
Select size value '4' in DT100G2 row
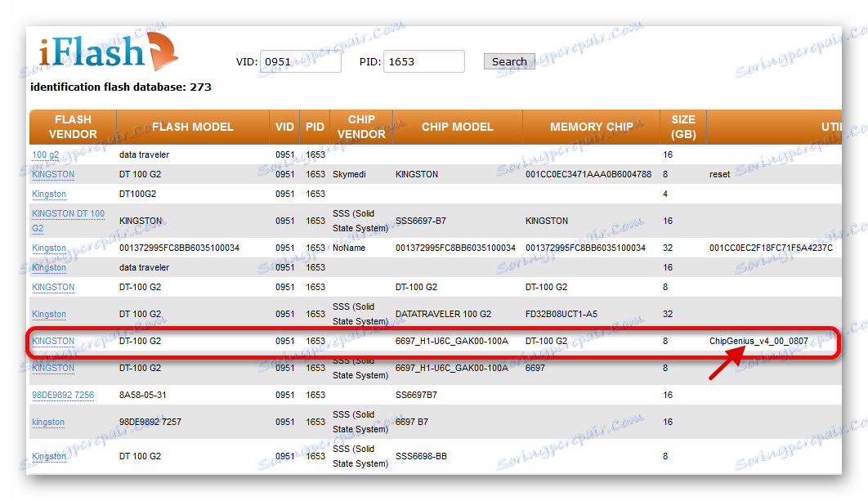665,194
